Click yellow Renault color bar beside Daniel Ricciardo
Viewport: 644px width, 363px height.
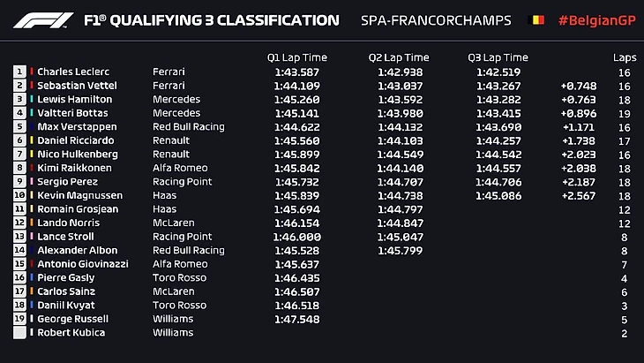[31, 140]
